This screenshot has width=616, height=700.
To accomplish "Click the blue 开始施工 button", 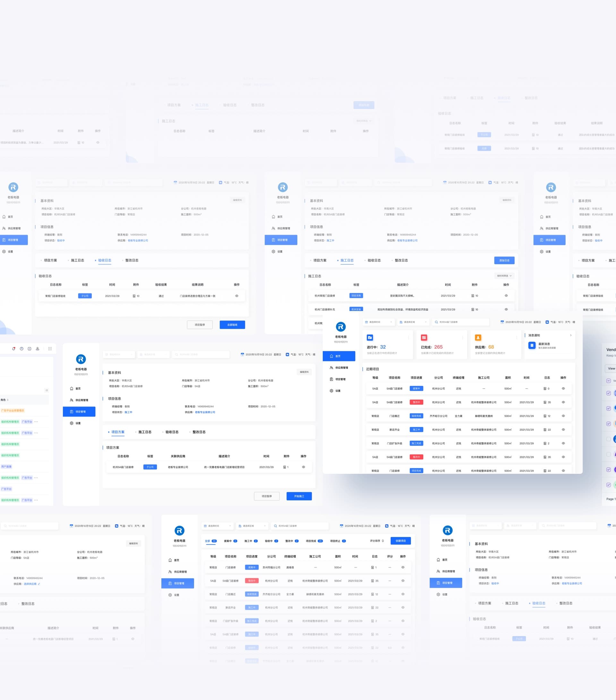I will coord(299,496).
